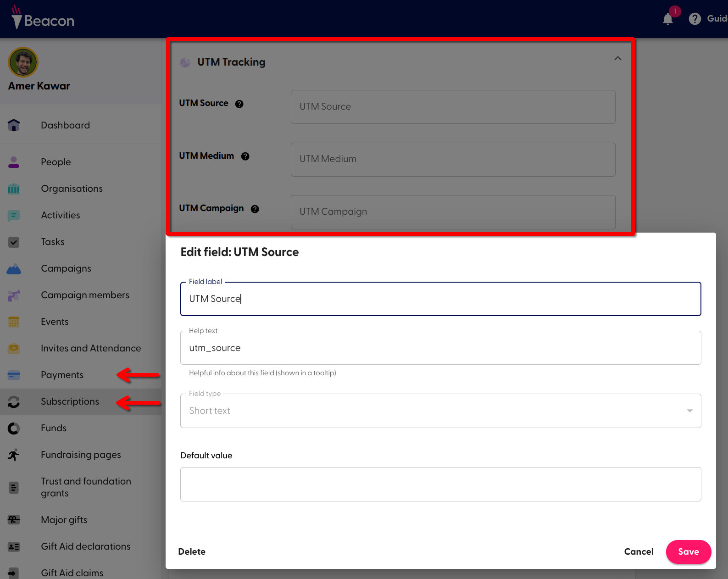The height and width of the screenshot is (579, 728).
Task: Show help tooltip for UTM Medium
Action: point(245,156)
